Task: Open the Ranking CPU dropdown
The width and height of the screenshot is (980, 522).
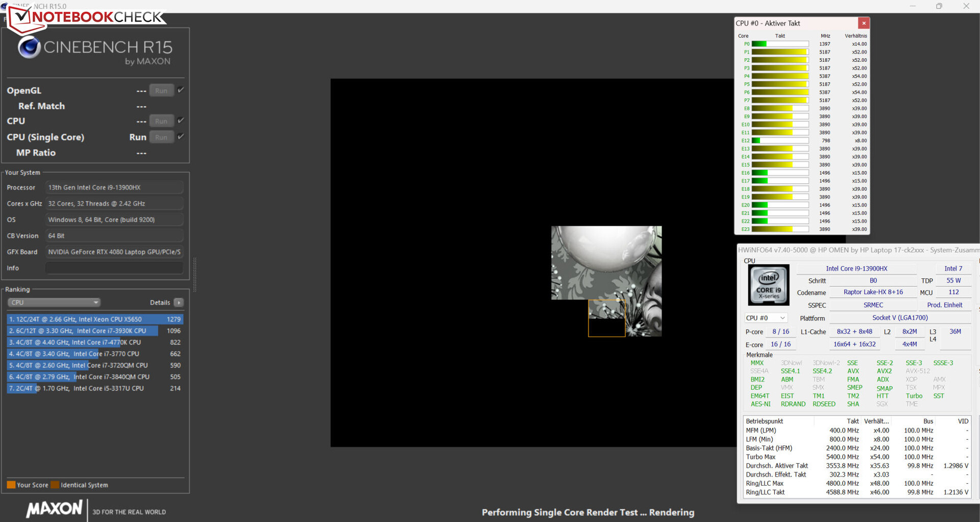Action: pos(54,302)
